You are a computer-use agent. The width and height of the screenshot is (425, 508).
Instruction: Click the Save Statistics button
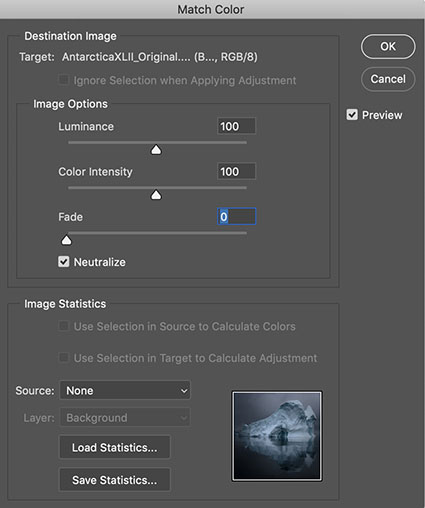(x=115, y=480)
